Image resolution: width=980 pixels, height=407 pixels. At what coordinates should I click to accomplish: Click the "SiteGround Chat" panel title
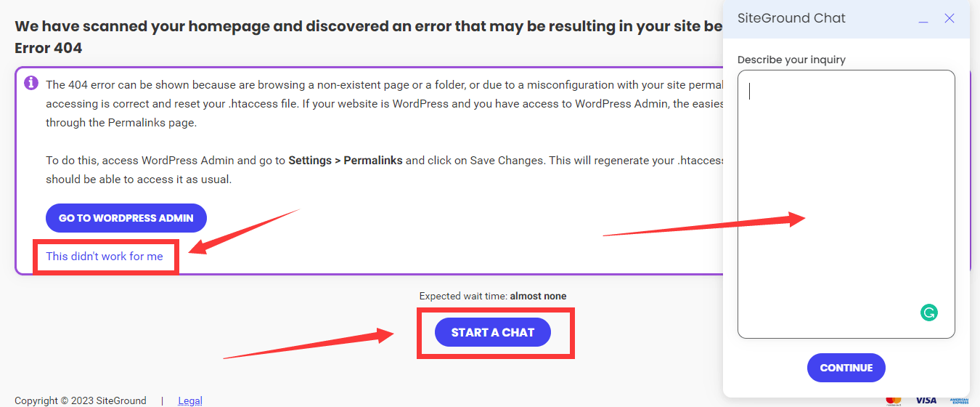tap(791, 19)
